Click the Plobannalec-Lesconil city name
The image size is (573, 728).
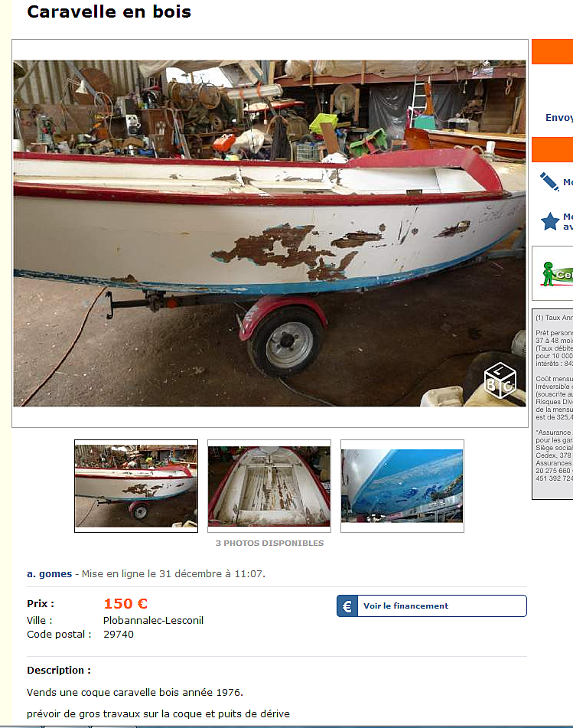153,620
